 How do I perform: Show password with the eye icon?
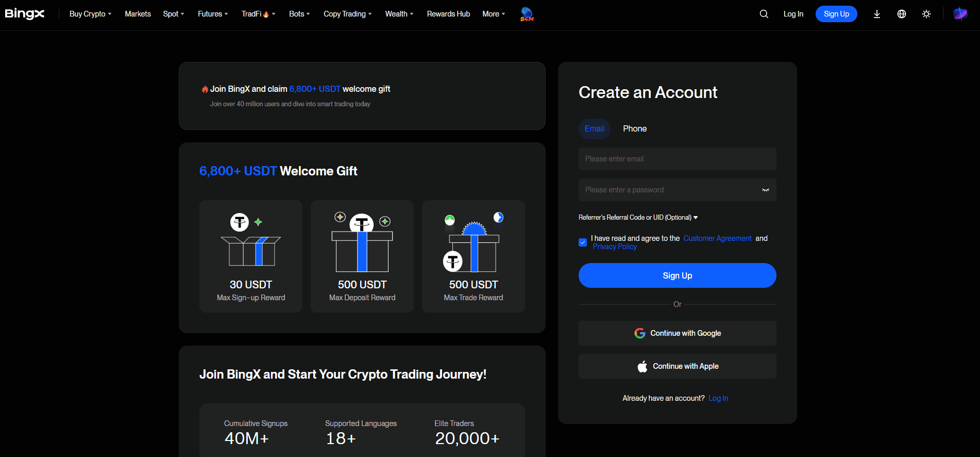766,190
